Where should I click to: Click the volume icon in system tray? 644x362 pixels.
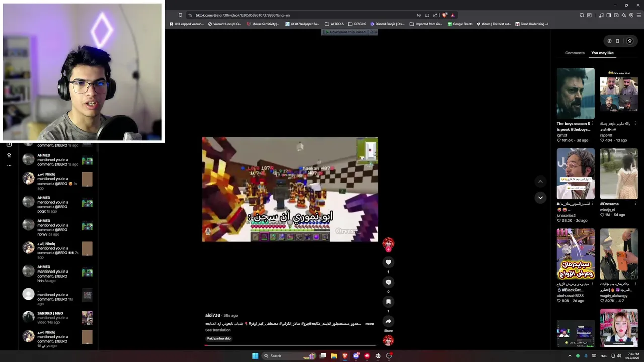[x=619, y=356]
